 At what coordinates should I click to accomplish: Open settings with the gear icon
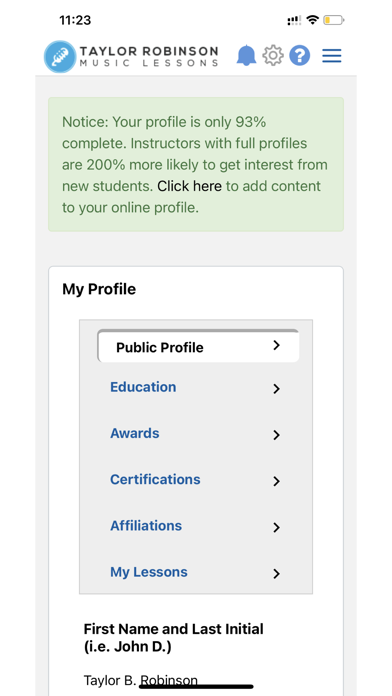[273, 56]
